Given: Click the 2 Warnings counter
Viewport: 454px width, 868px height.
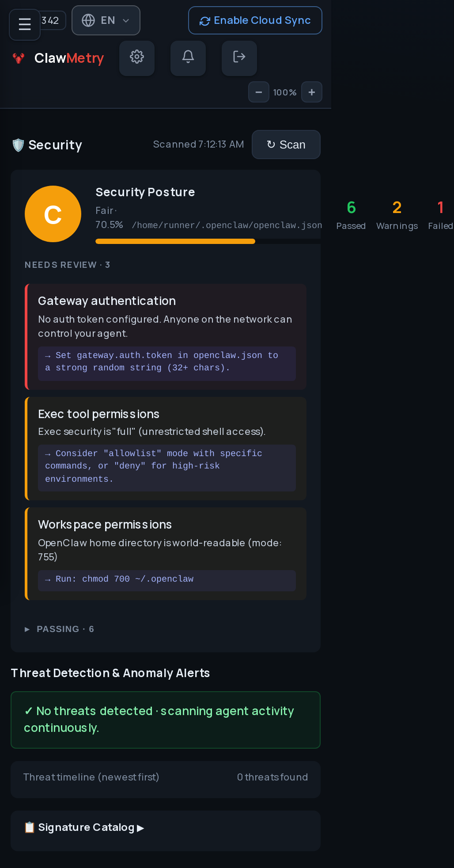Looking at the screenshot, I should (397, 215).
